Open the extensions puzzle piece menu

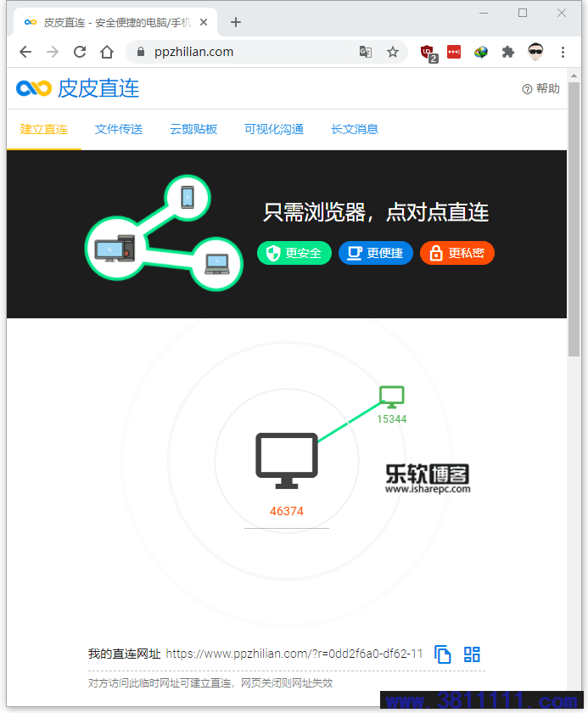coord(508,52)
